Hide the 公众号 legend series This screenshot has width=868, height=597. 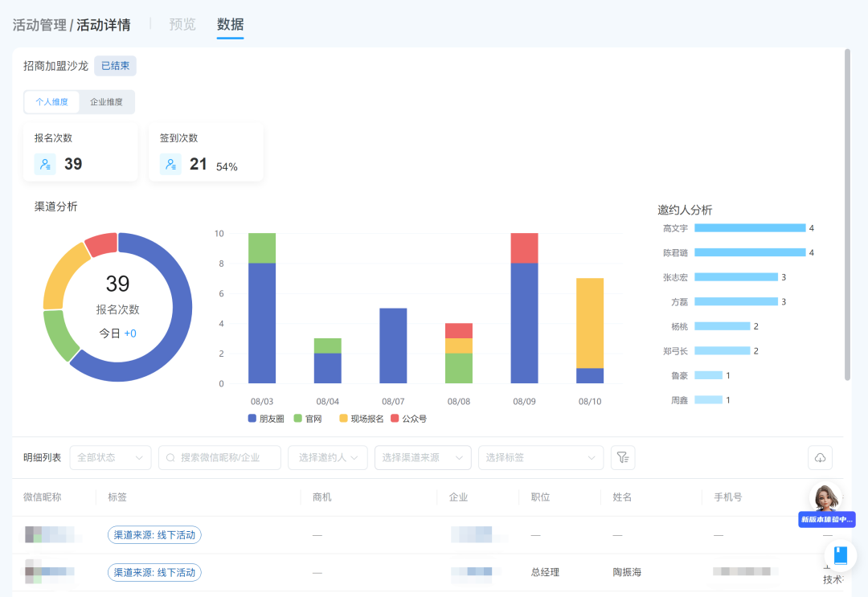(408, 419)
